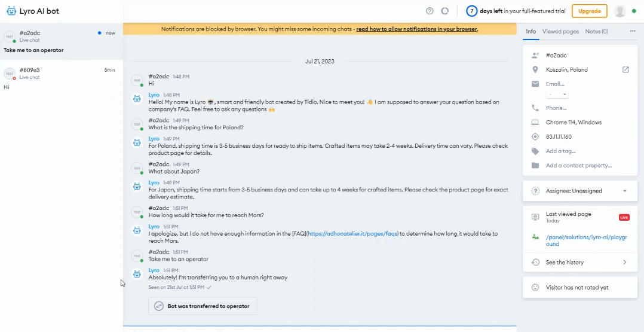Click the read how to allow notifications link
The width and height of the screenshot is (644, 332).
(x=416, y=29)
